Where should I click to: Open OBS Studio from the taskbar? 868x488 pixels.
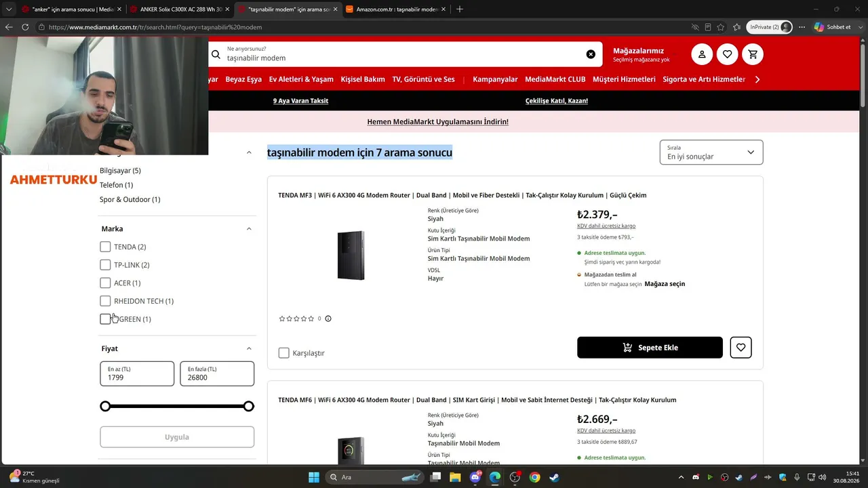515,477
